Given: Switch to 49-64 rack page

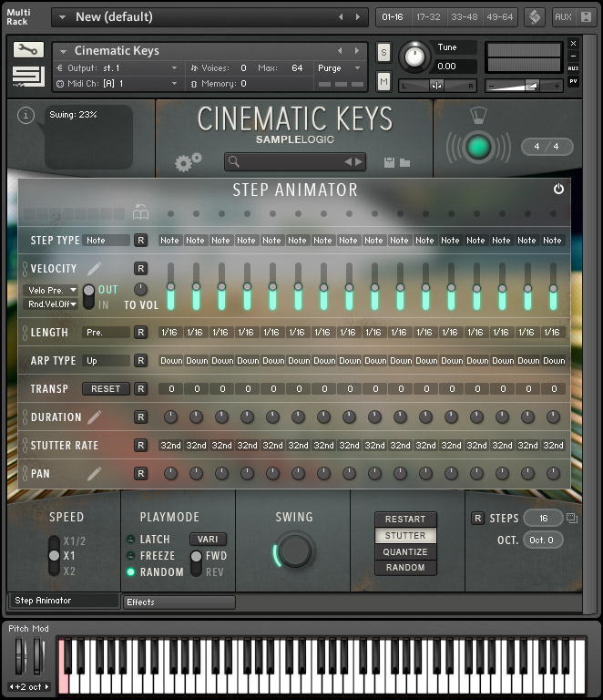Looking at the screenshot, I should [x=500, y=17].
